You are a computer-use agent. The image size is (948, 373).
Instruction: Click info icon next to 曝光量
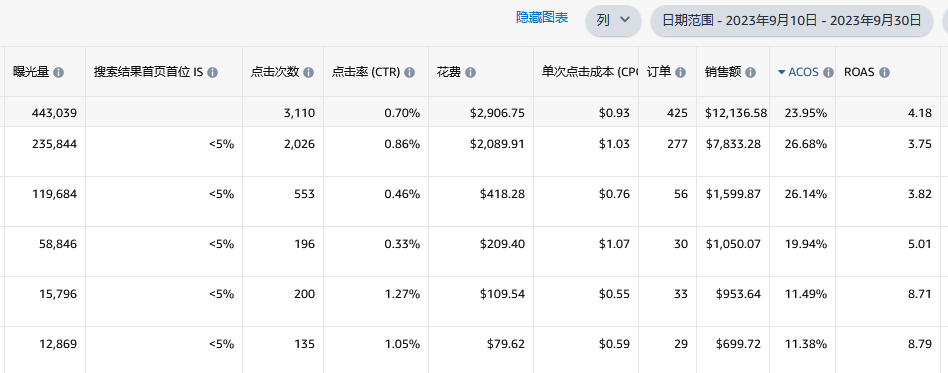(58, 73)
